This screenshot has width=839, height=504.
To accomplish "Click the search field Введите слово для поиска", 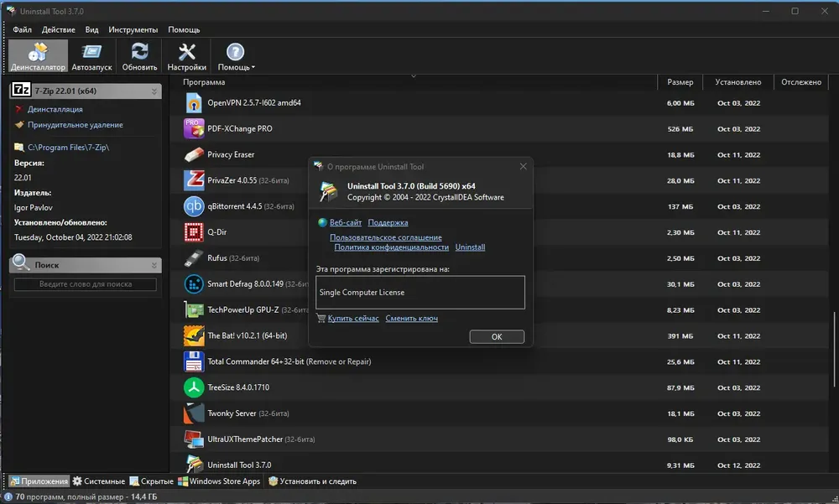I will [86, 284].
